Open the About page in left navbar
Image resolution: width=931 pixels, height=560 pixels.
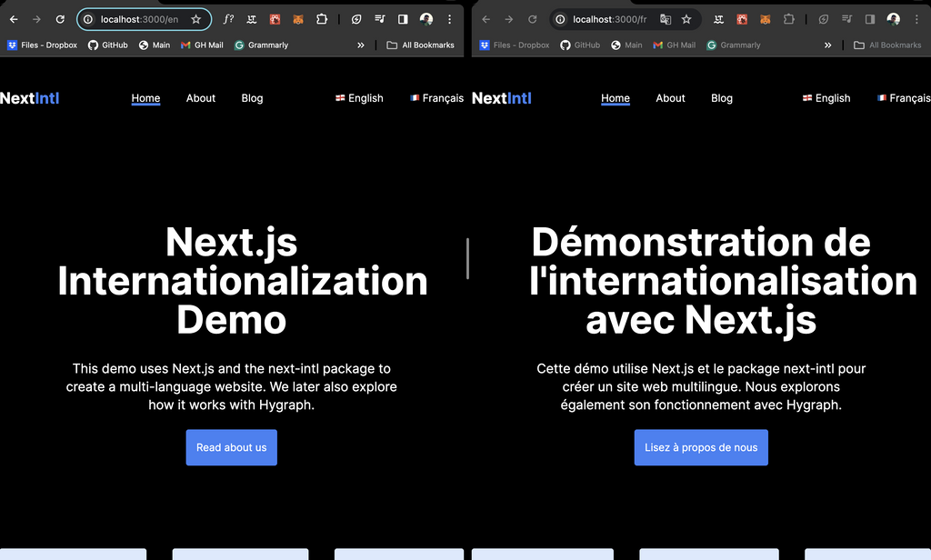coord(201,98)
